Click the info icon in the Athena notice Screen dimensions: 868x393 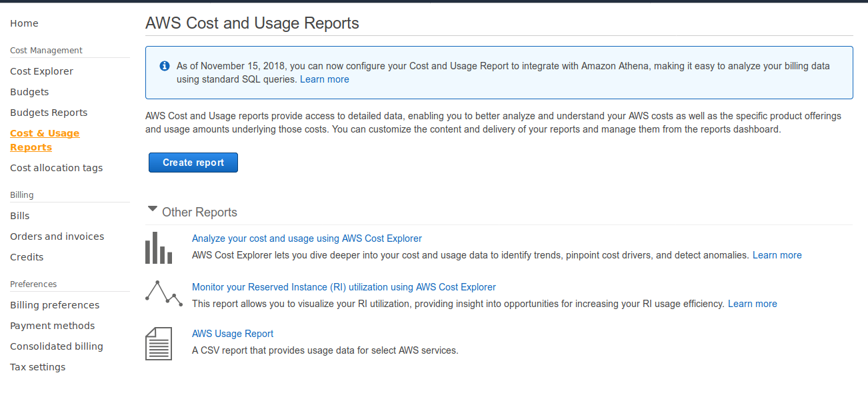pos(165,66)
